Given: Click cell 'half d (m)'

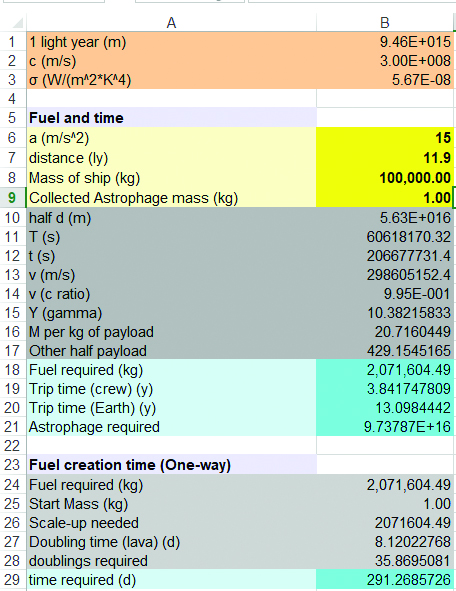Looking at the screenshot, I should pyautogui.click(x=171, y=217).
